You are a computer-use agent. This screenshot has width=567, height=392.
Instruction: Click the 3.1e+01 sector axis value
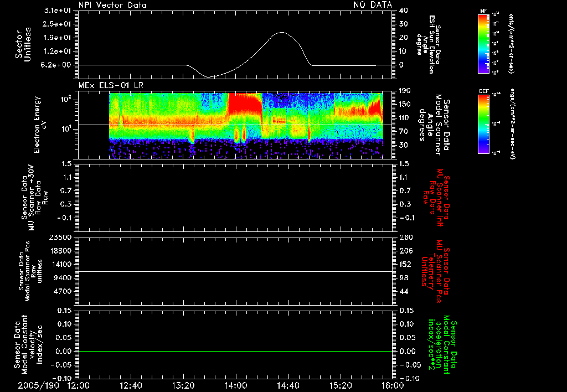[58, 11]
